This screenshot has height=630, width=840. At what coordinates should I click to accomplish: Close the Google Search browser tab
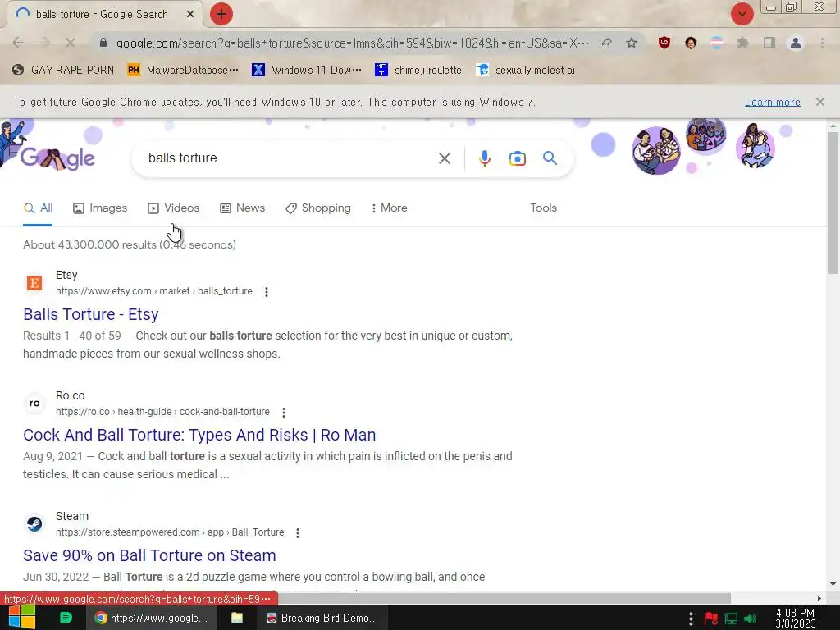[190, 15]
